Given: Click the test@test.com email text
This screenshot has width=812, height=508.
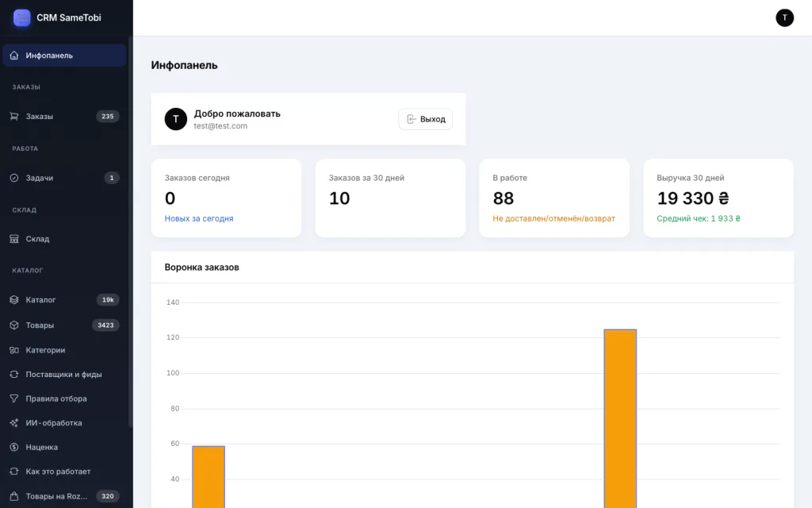Looking at the screenshot, I should pos(220,126).
